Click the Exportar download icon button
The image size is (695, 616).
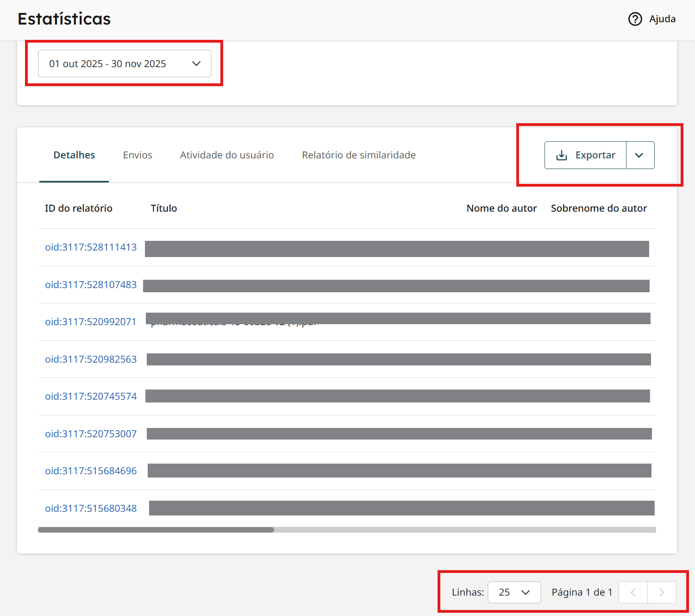[586, 155]
